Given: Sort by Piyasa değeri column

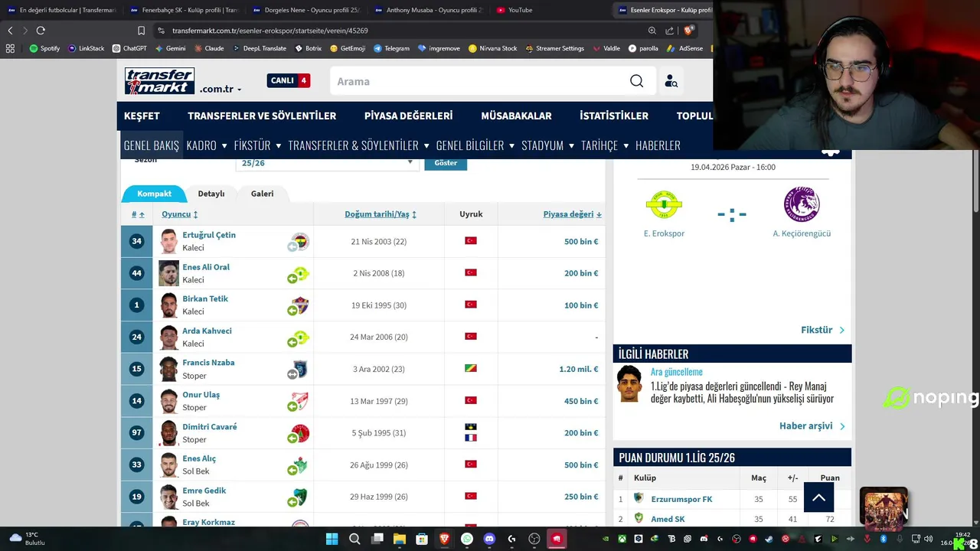Looking at the screenshot, I should (572, 214).
